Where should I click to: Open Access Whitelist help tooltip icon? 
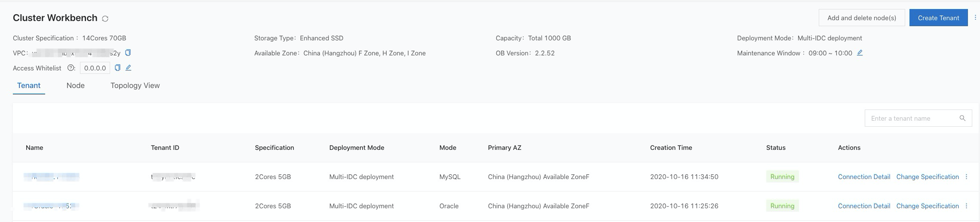coord(71,68)
